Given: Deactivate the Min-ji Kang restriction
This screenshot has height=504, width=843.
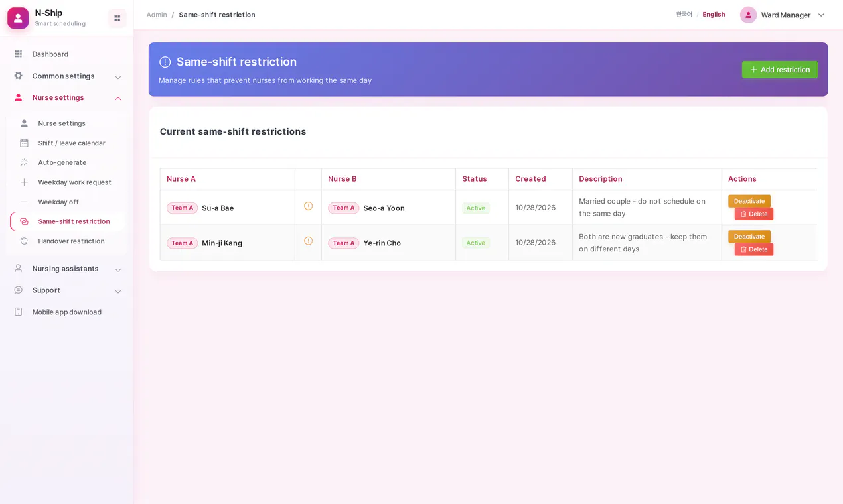Looking at the screenshot, I should click(x=749, y=237).
